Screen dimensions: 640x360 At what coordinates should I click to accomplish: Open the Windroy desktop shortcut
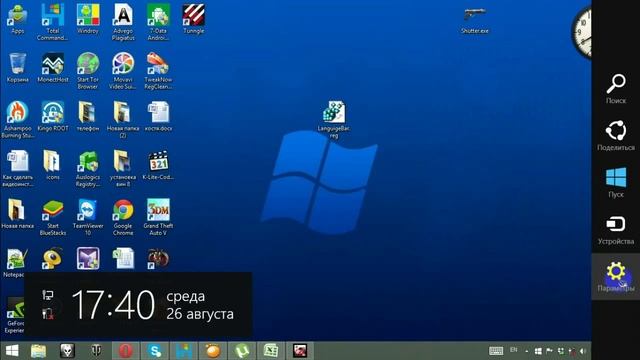(88, 19)
